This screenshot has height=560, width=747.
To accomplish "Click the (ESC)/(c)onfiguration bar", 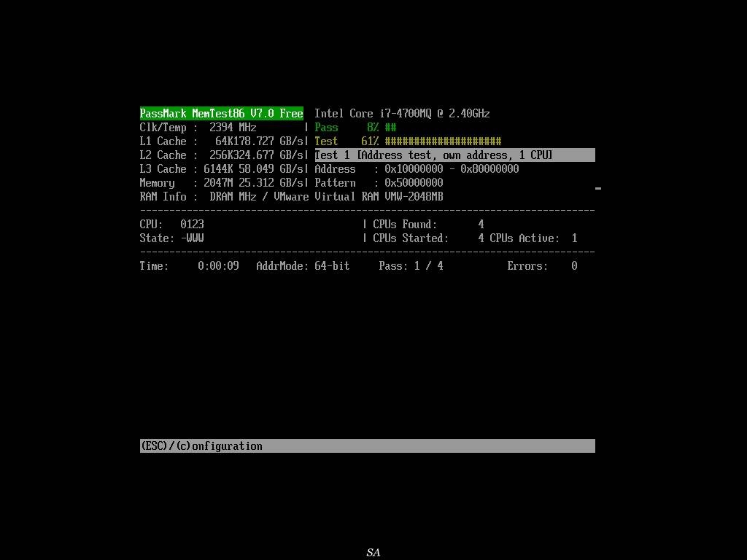I will [368, 446].
